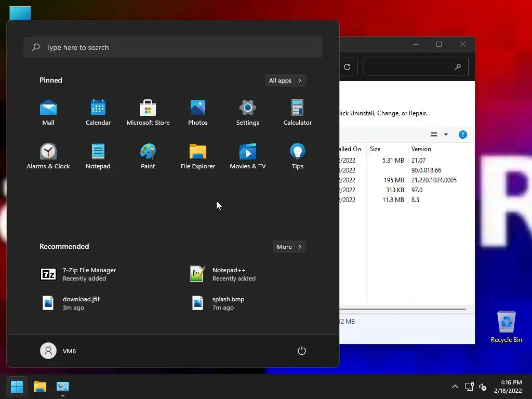This screenshot has height=399, width=532.
Task: Show more recommended items
Action: pos(289,247)
